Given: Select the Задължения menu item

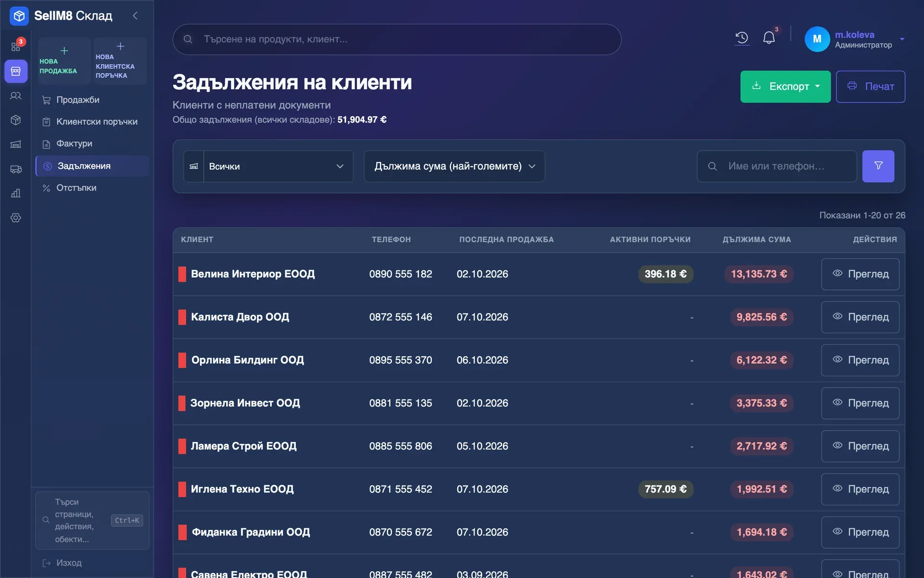Looking at the screenshot, I should [x=92, y=166].
